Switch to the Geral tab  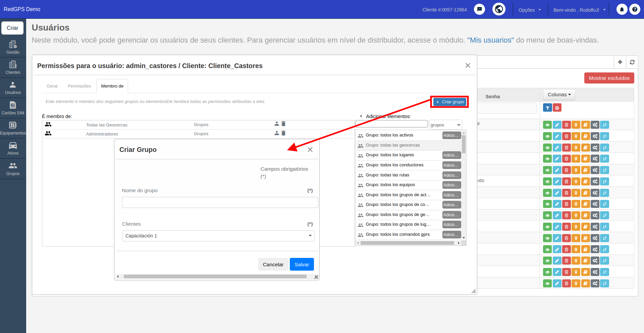pyautogui.click(x=52, y=86)
